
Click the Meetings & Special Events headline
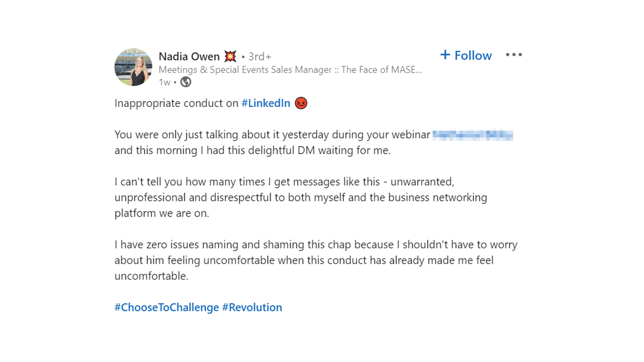coord(290,70)
